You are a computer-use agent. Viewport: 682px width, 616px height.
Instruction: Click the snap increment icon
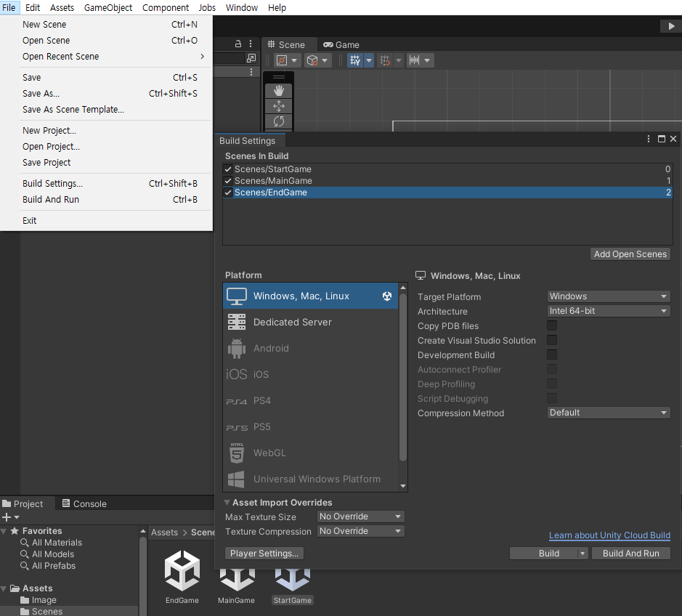[x=385, y=60]
